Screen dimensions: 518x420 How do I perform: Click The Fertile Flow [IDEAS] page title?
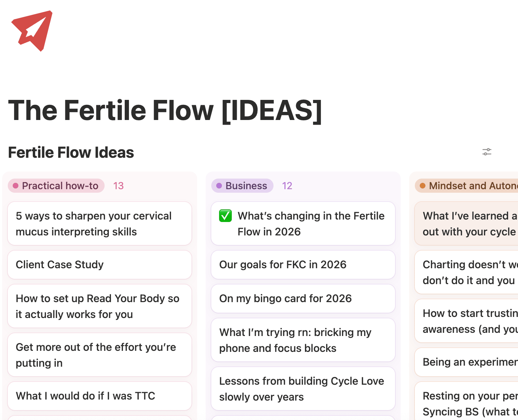coord(165,110)
